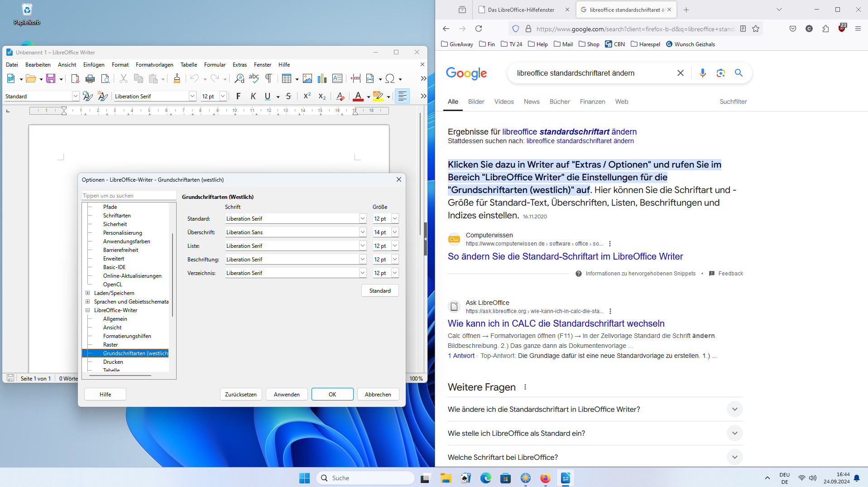The image size is (868, 487).
Task: Select the Clone Formatting paintbrush icon
Action: click(x=177, y=79)
